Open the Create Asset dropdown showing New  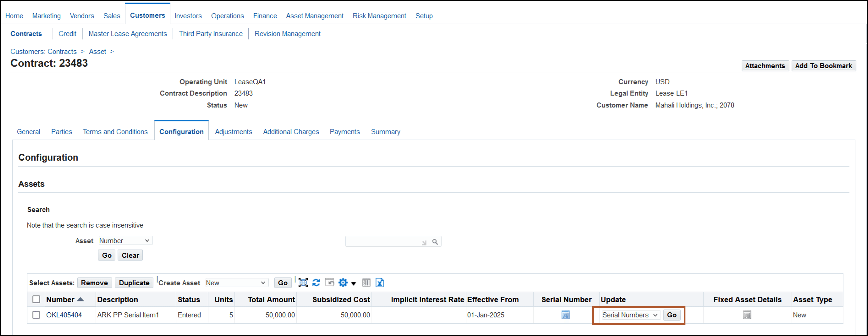click(236, 283)
